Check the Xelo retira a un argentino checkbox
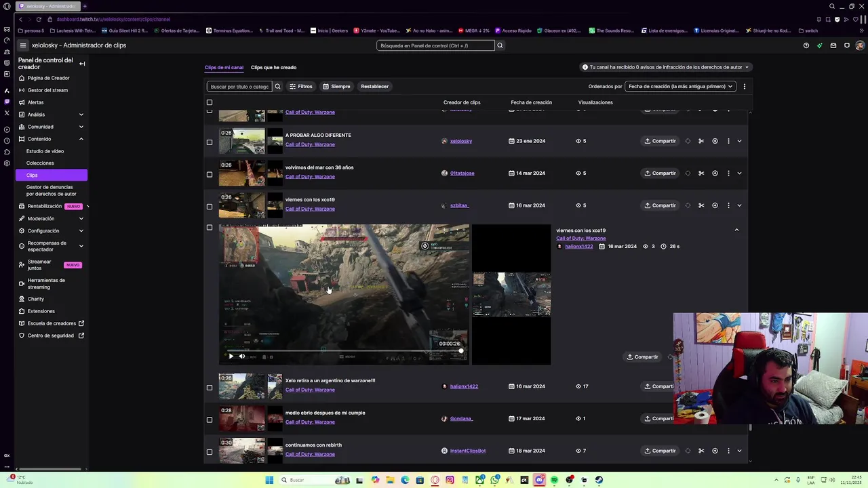This screenshot has width=868, height=488. tap(210, 388)
